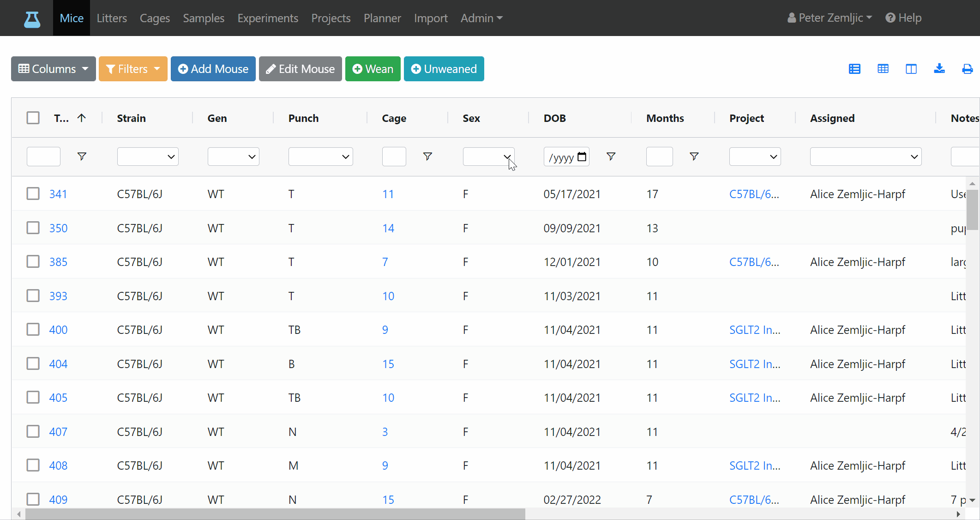Open the Admin menu
This screenshot has width=980, height=520.
tap(481, 18)
